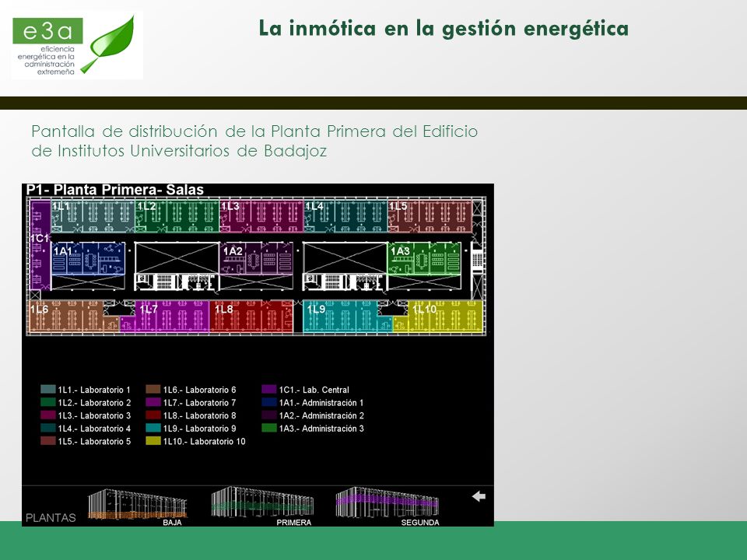Click legend text '1C1.- Lab. Central'

pos(314,390)
